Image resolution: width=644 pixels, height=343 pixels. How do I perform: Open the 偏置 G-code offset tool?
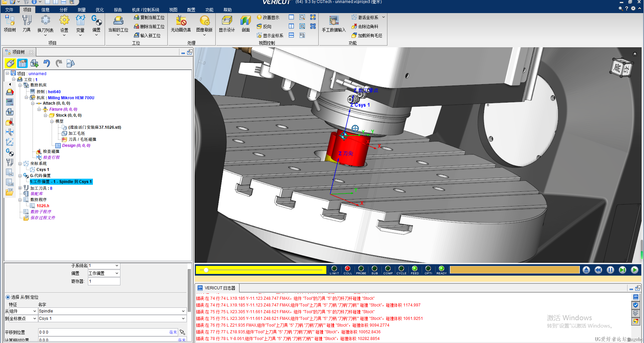pos(96,25)
